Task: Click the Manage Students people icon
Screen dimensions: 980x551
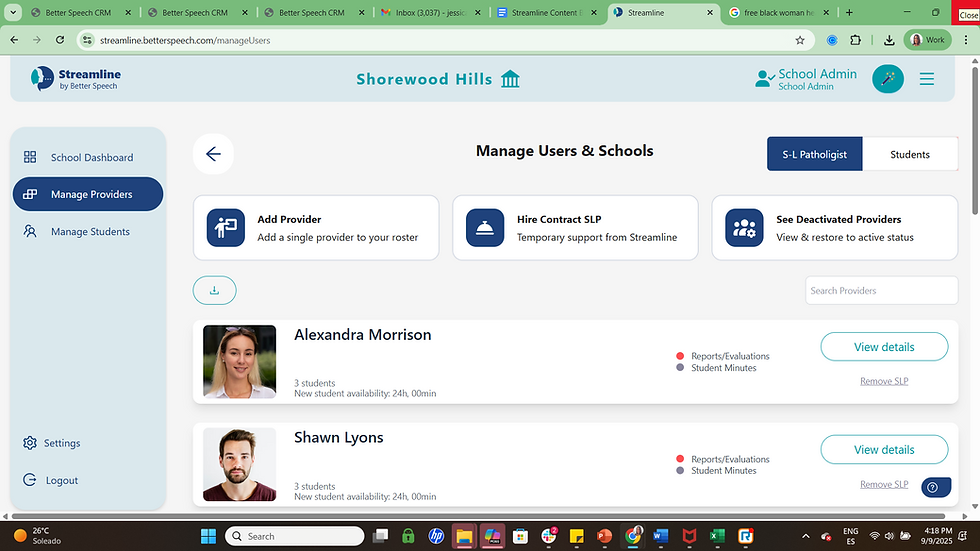Action: (30, 231)
